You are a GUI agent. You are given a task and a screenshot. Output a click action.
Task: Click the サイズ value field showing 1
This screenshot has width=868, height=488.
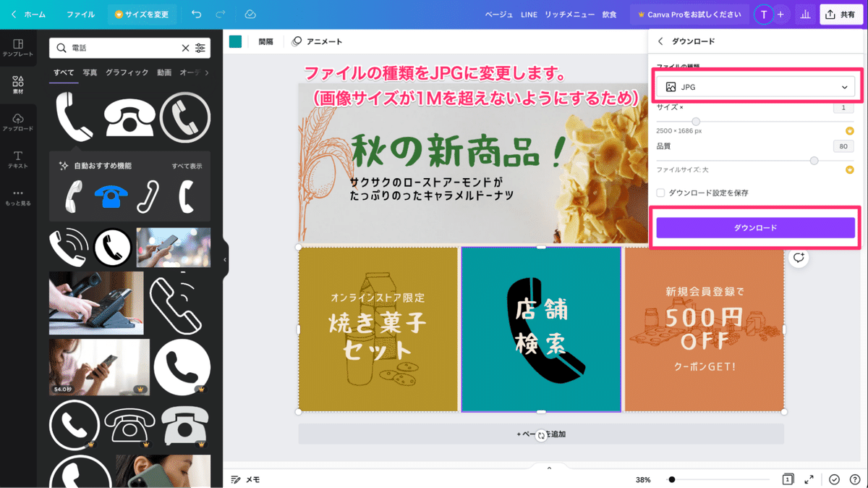[x=843, y=107]
